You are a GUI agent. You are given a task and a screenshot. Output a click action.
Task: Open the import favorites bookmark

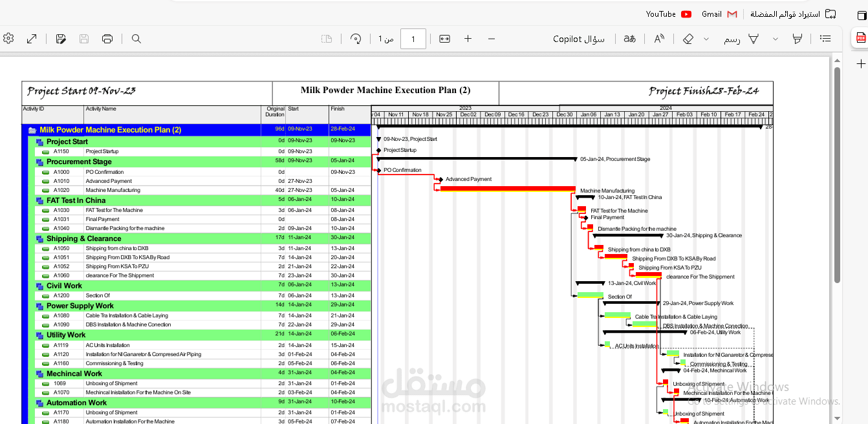coord(792,14)
